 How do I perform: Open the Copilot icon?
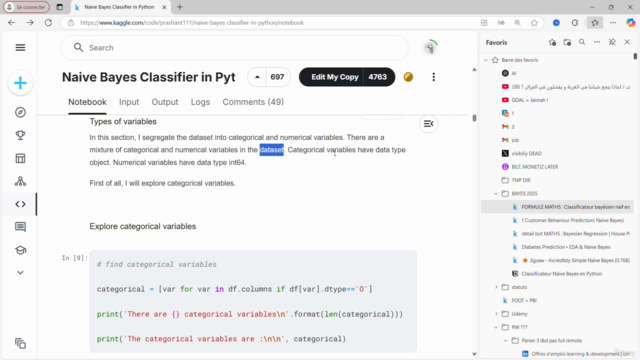pyautogui.click(x=631, y=23)
